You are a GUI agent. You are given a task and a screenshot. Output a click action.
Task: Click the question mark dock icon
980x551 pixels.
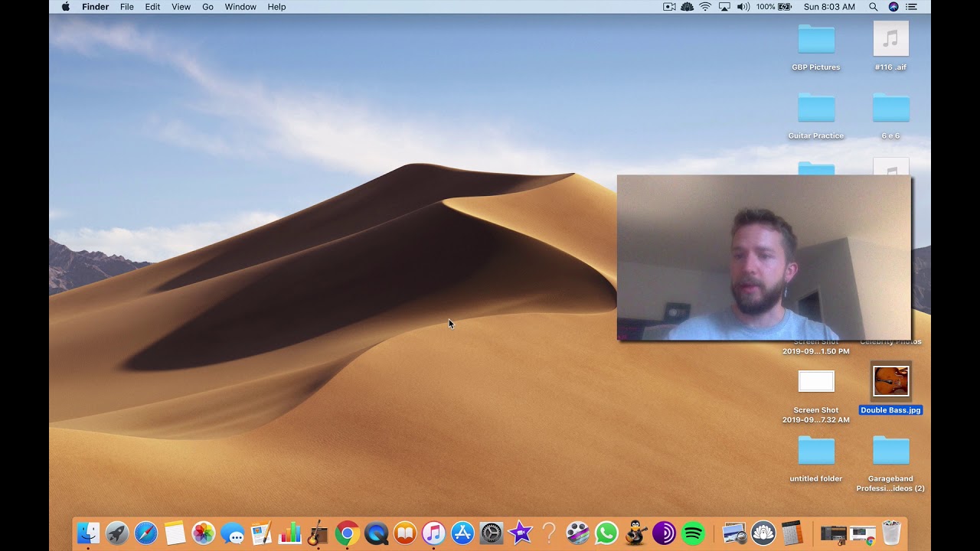coord(548,533)
